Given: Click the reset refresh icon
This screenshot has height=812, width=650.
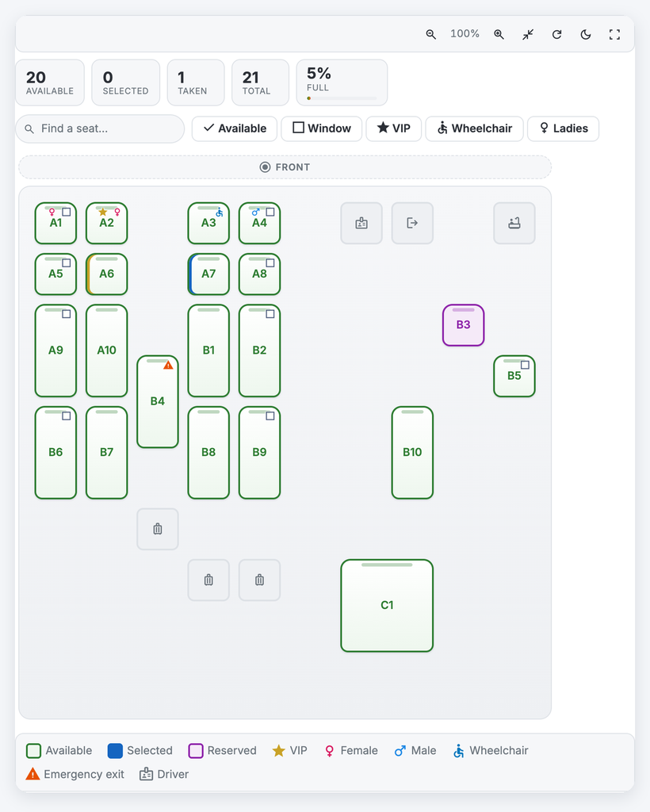Looking at the screenshot, I should (x=556, y=34).
